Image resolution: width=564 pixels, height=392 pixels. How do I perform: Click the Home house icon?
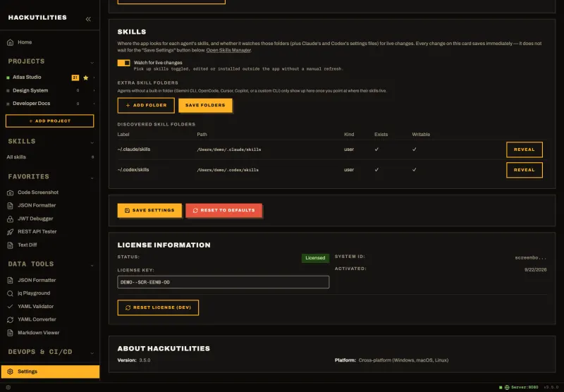[10, 42]
